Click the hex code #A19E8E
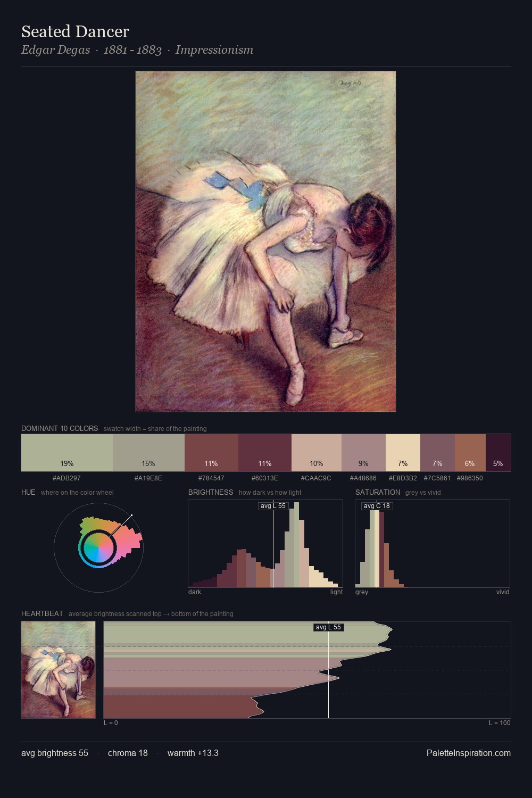Image resolution: width=532 pixels, height=798 pixels. (148, 478)
